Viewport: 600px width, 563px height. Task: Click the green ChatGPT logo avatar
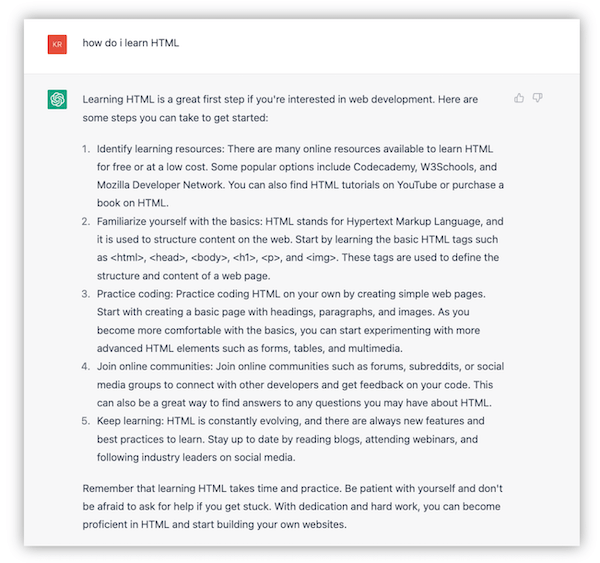coord(57,99)
